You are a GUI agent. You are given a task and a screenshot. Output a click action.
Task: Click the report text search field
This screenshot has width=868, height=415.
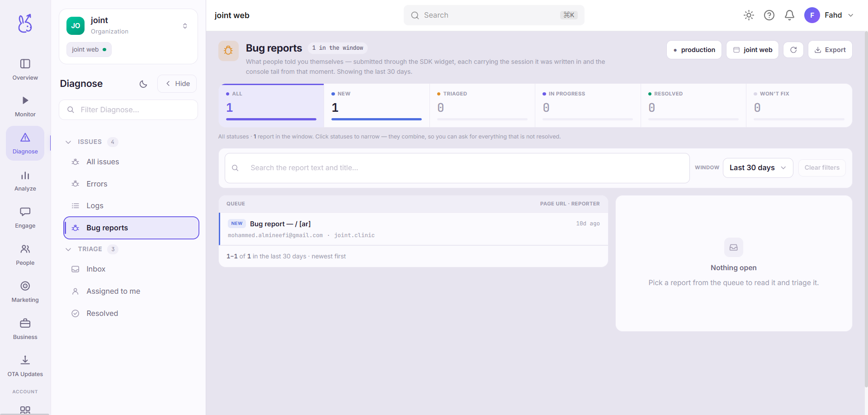(457, 168)
